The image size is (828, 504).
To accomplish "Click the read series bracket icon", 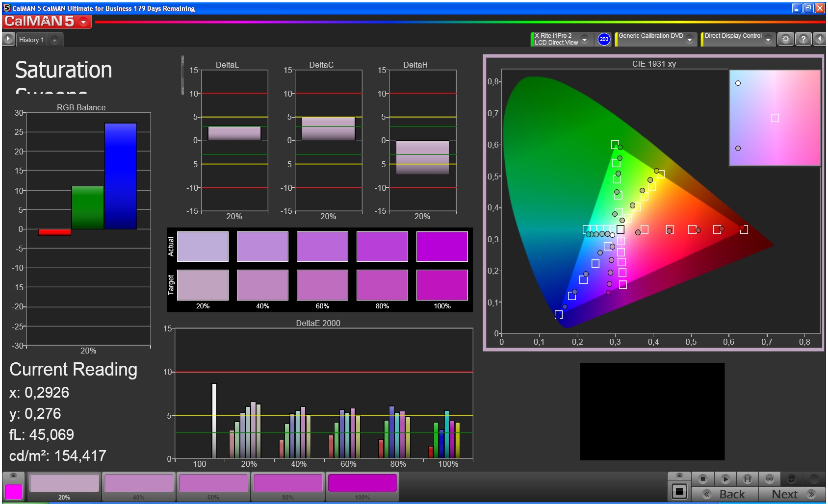I will (747, 479).
